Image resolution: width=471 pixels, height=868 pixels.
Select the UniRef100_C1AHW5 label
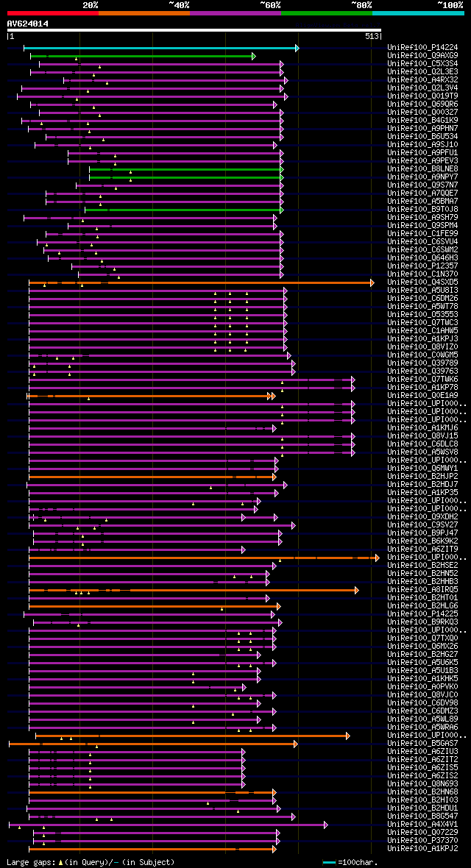[x=422, y=330]
